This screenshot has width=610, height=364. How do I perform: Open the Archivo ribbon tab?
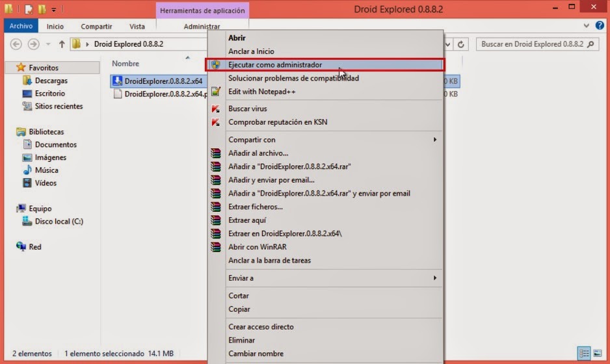pos(21,26)
